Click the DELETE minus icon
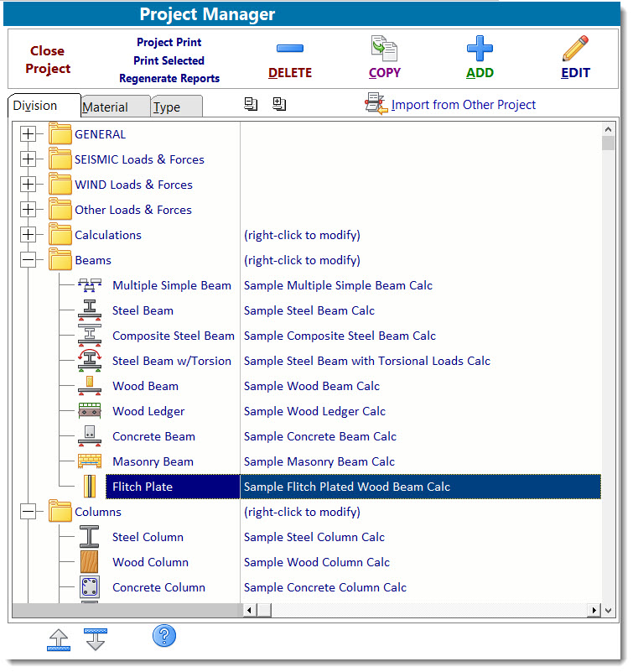The image size is (633, 672). (x=289, y=49)
